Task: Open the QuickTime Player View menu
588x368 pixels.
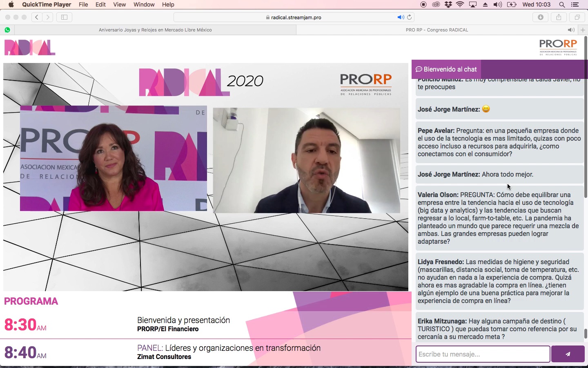Action: coord(119,4)
